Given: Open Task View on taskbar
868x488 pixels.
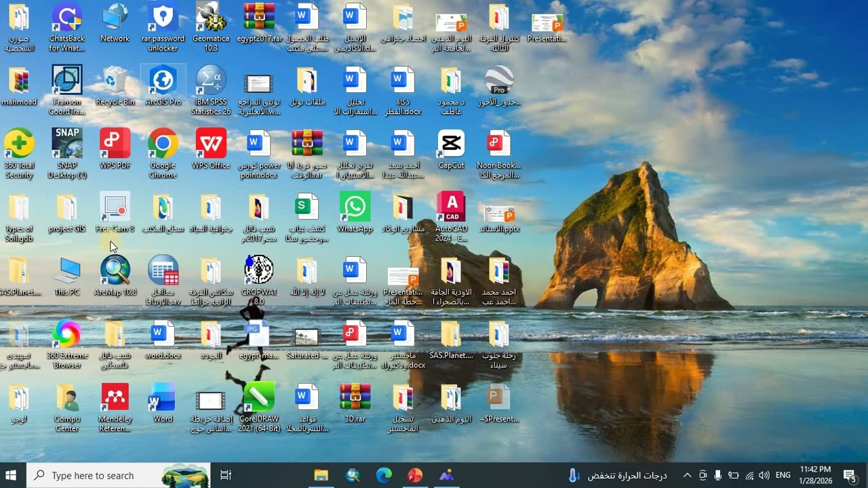Looking at the screenshot, I should [226, 475].
